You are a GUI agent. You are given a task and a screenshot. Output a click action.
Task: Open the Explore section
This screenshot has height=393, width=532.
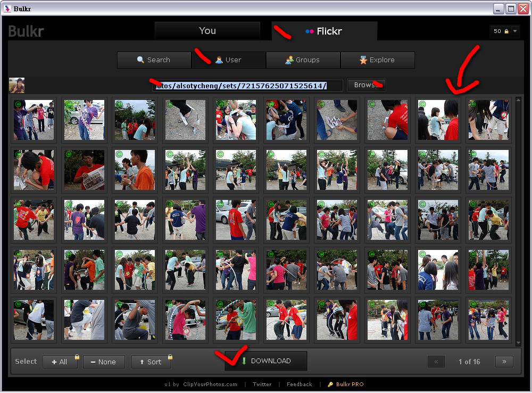pos(378,60)
